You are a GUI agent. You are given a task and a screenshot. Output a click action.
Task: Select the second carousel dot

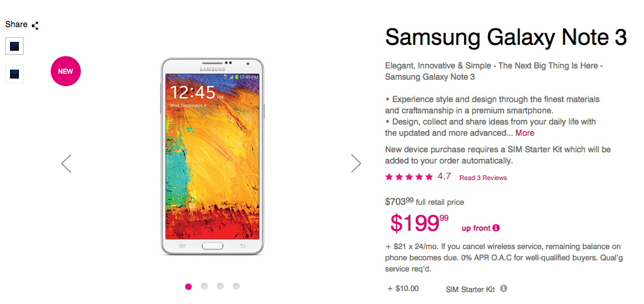(x=204, y=286)
